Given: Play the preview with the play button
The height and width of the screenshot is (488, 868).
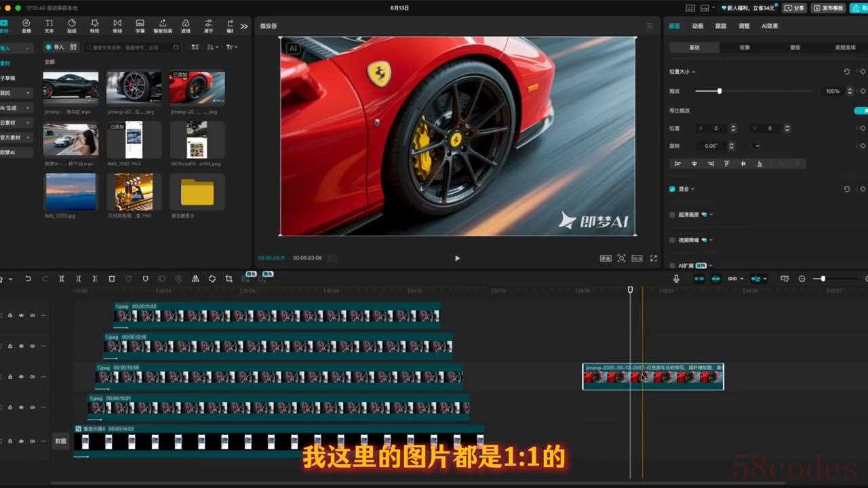Looking at the screenshot, I should click(x=457, y=258).
